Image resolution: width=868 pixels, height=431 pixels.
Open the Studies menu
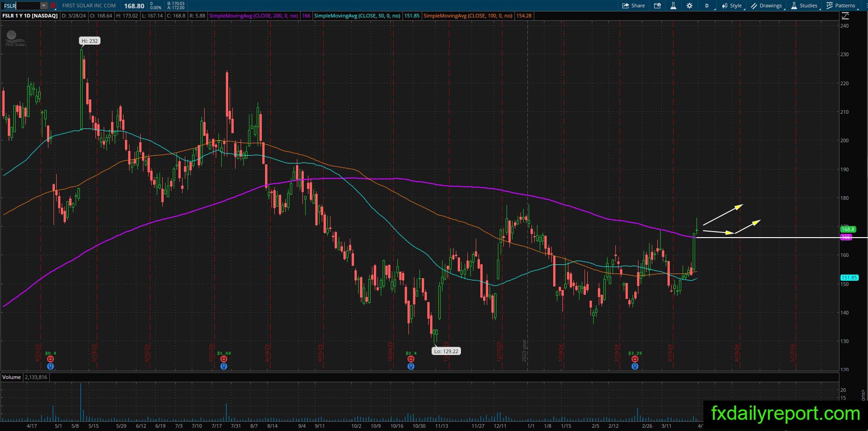tap(804, 6)
